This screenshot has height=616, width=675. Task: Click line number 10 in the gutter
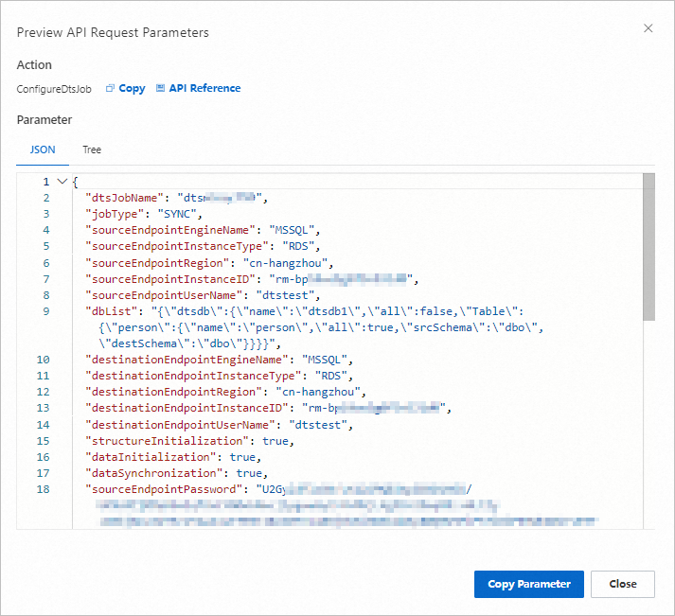43,360
